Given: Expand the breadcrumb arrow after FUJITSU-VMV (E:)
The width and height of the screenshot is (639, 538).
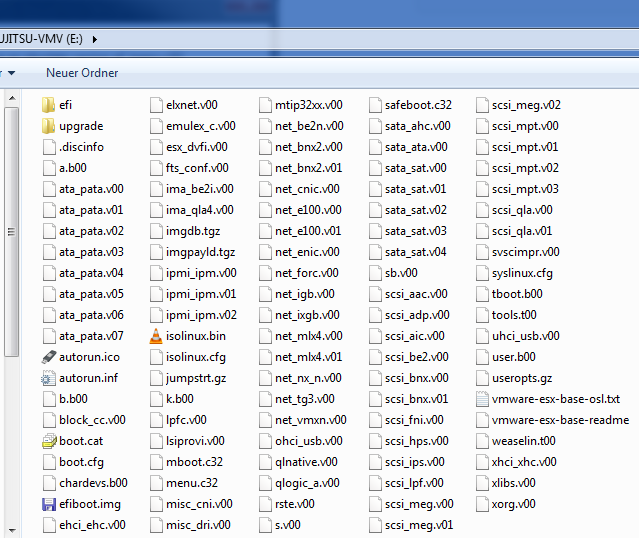Looking at the screenshot, I should (95, 40).
